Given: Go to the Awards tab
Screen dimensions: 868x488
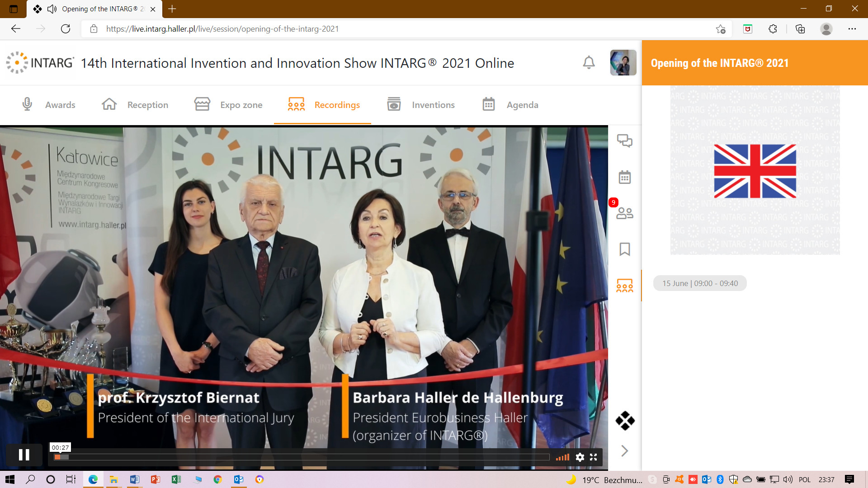Looking at the screenshot, I should click(49, 105).
